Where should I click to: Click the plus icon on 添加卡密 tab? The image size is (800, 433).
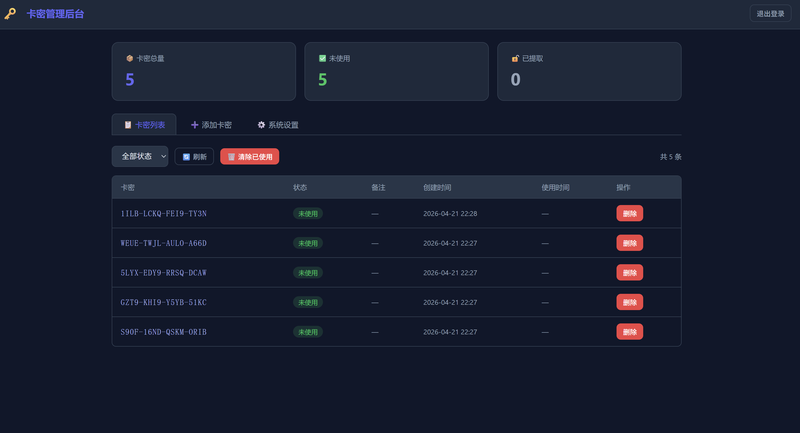(x=194, y=125)
